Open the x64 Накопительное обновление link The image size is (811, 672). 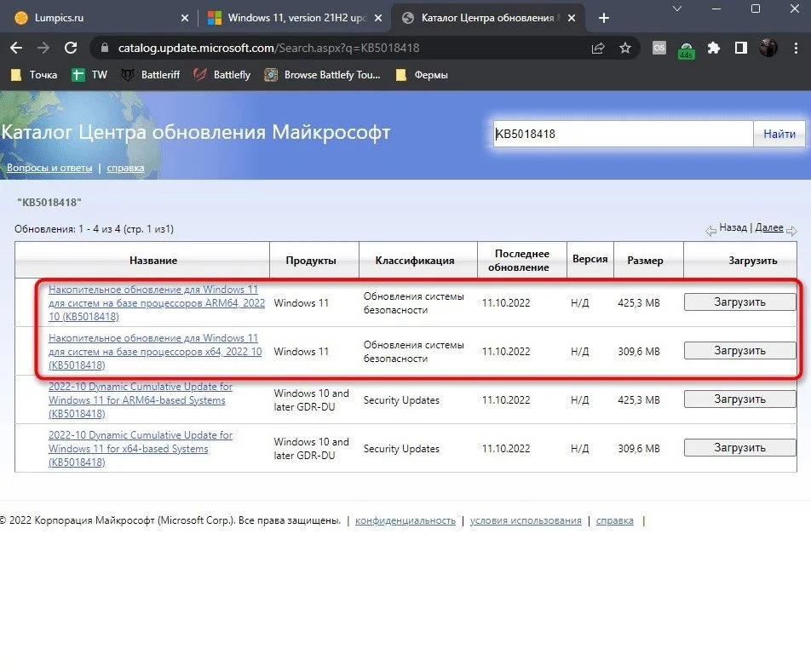pyautogui.click(x=155, y=352)
